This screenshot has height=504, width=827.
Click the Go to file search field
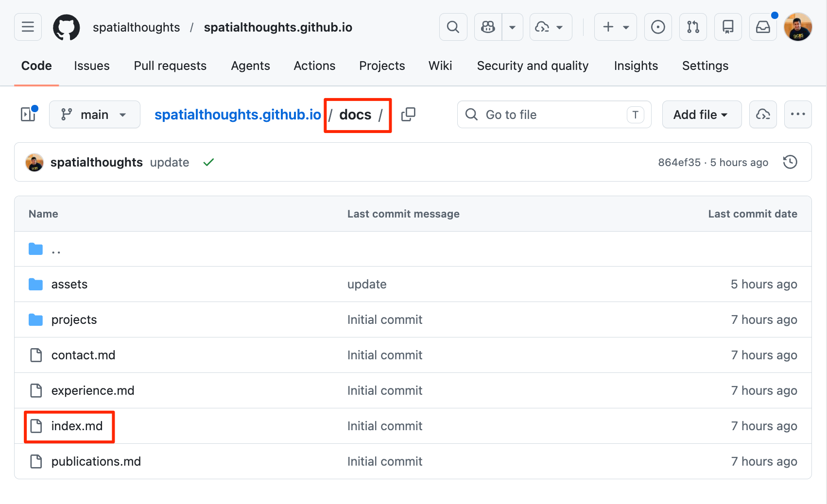(x=554, y=115)
